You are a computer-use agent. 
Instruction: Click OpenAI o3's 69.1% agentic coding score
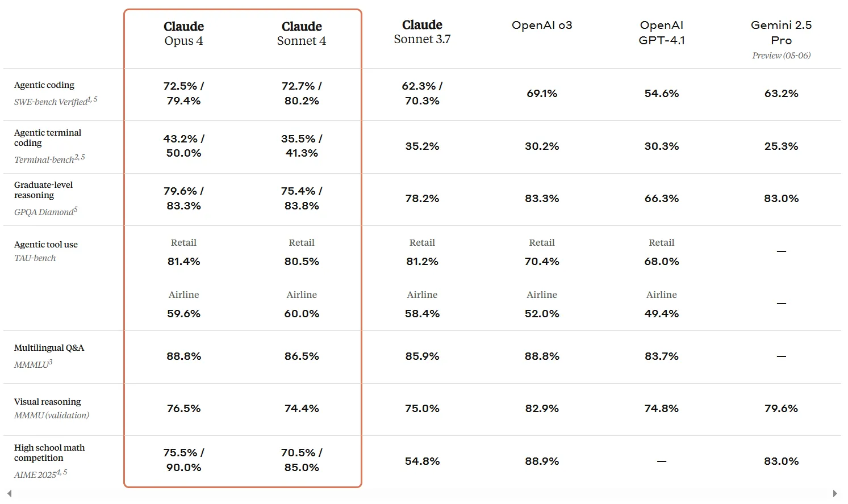[x=542, y=94]
